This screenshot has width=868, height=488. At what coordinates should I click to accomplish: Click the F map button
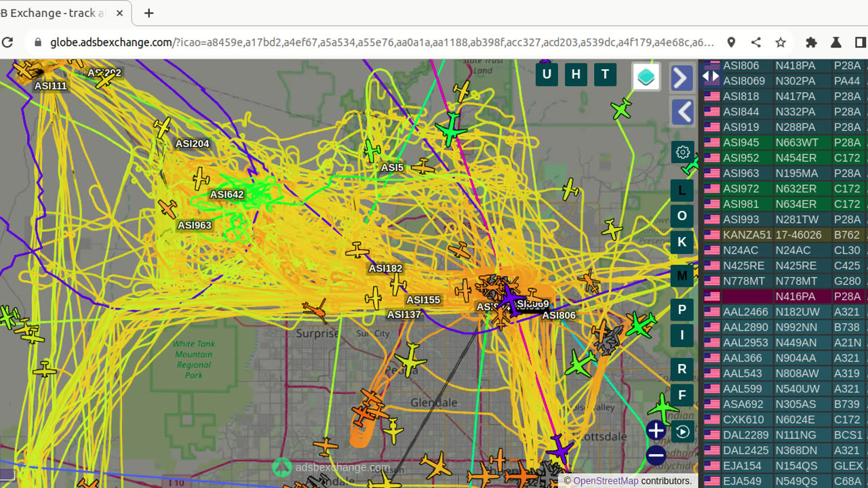(x=682, y=395)
